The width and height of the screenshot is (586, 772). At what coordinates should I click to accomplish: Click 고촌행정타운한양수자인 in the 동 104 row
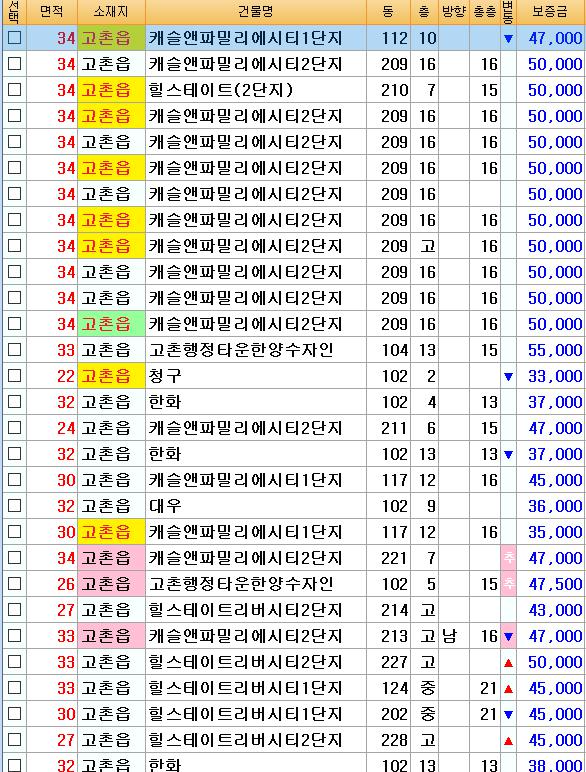[241, 350]
